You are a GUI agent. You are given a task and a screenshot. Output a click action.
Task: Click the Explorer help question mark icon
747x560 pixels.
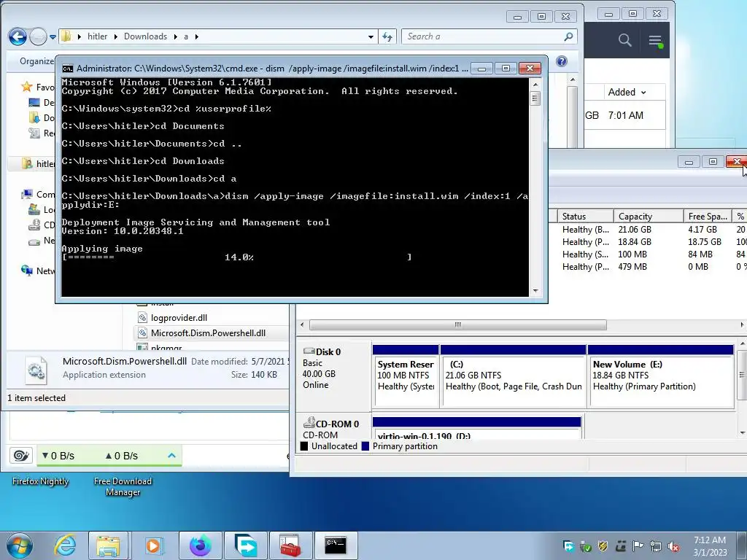click(x=562, y=61)
